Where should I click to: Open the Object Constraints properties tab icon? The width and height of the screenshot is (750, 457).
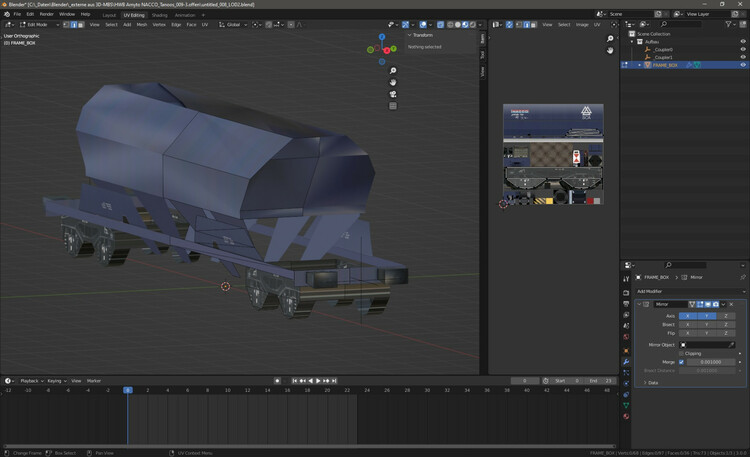coord(626,394)
